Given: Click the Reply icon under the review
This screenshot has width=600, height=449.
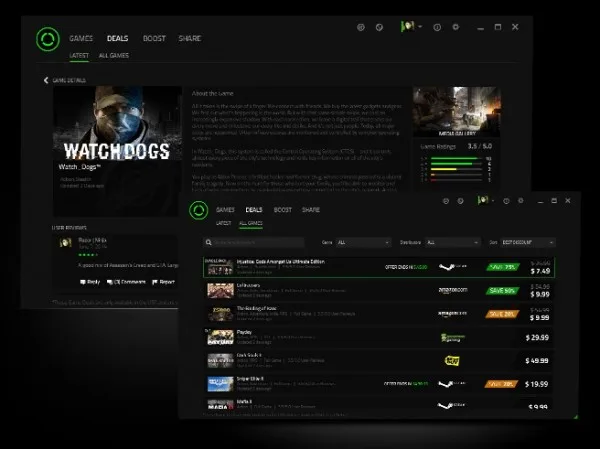Looking at the screenshot, I should (x=83, y=282).
